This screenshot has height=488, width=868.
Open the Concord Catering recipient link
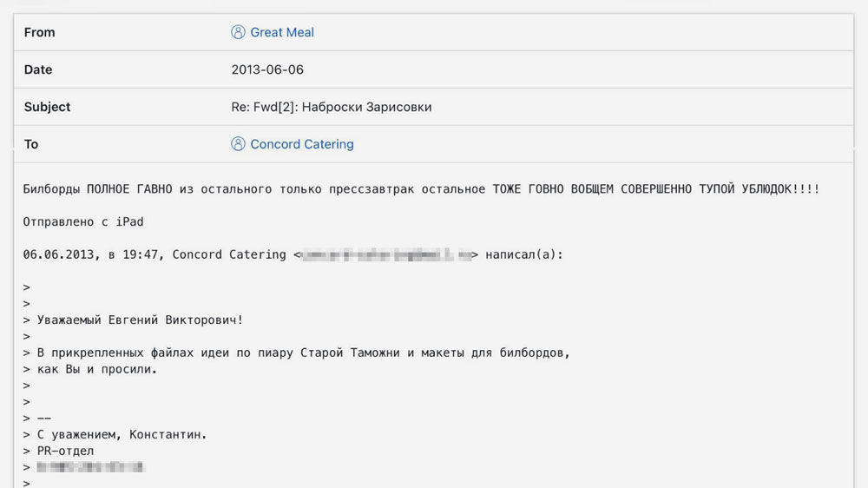point(301,144)
